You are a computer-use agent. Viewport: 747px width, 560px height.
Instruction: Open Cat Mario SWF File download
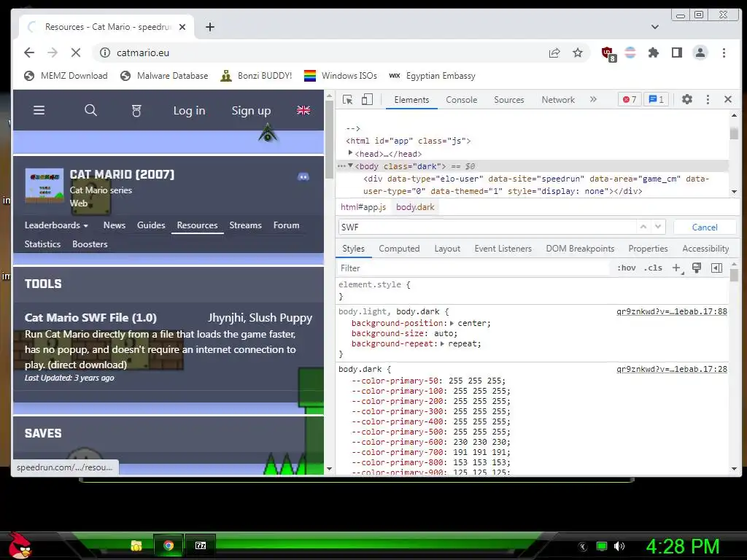(90, 318)
